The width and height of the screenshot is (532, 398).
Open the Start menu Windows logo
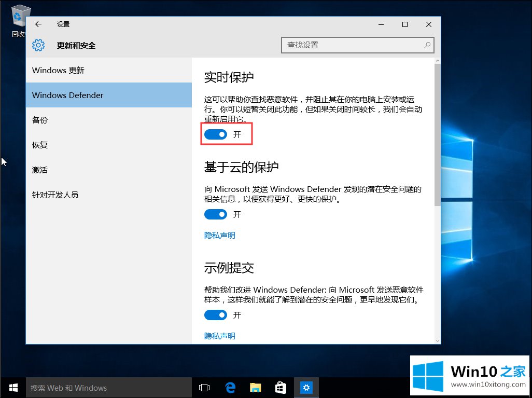13,388
